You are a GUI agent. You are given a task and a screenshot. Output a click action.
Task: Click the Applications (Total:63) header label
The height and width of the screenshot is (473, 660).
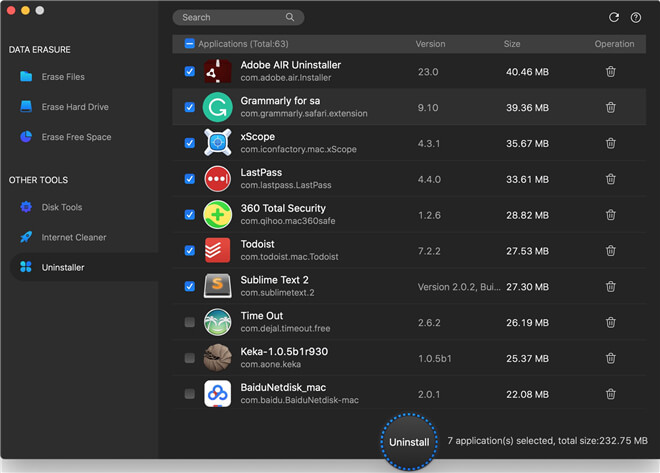click(x=243, y=44)
